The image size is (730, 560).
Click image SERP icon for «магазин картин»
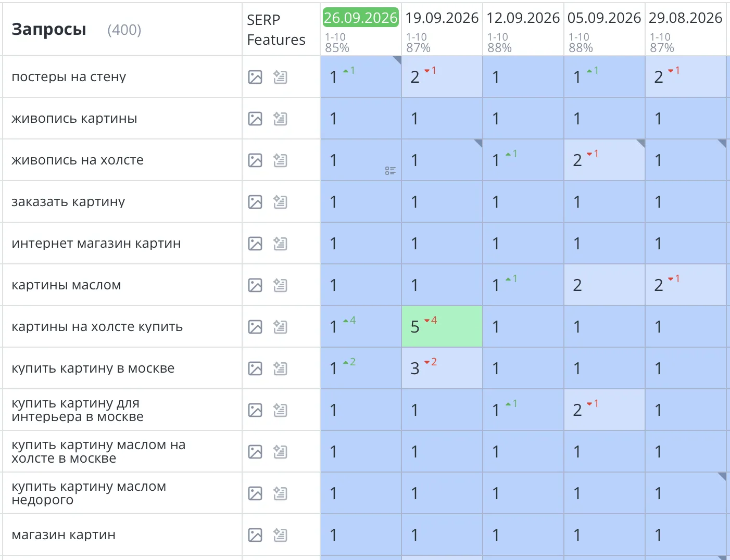coord(255,535)
